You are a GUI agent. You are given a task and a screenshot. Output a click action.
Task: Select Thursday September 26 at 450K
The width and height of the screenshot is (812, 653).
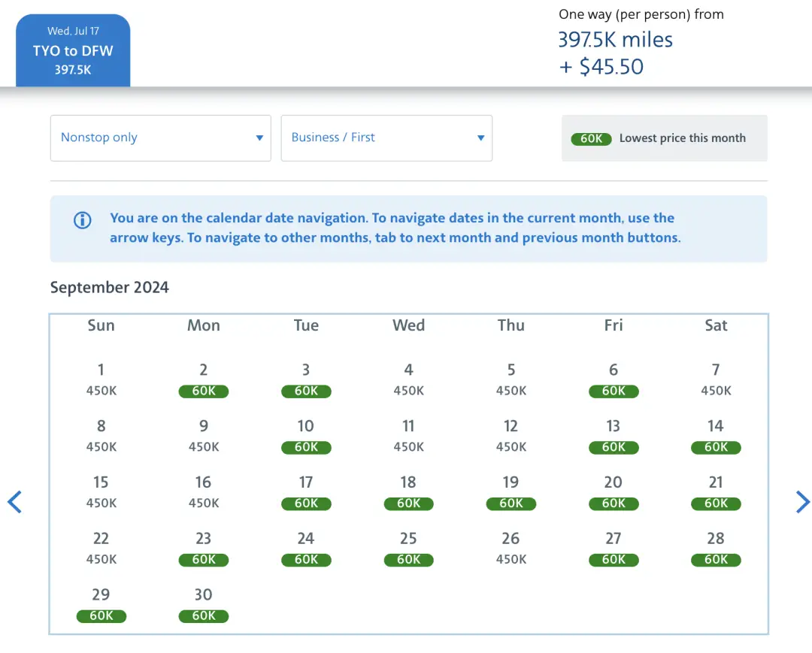pos(511,549)
